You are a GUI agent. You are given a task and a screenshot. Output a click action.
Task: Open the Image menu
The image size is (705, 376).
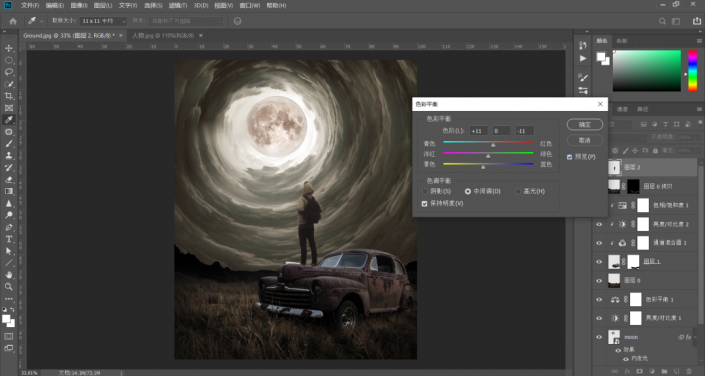click(x=79, y=6)
